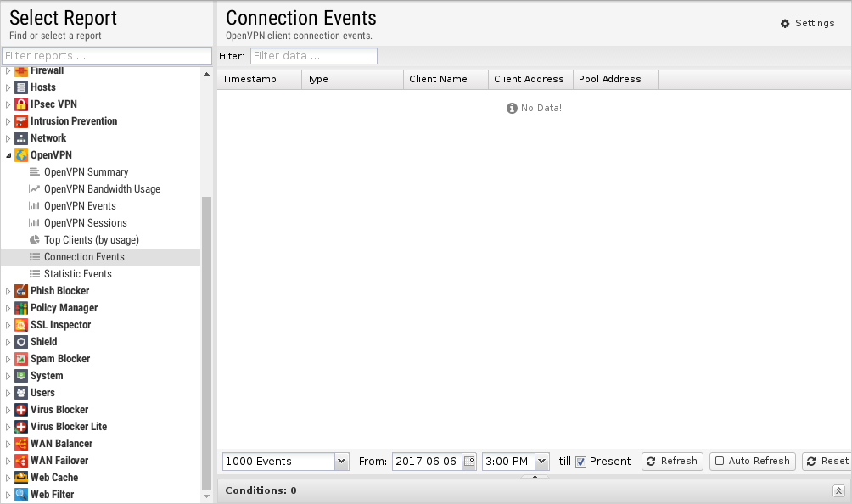Screen dimensions: 852x504
Task: Collapse the OpenVPN tree node
Action: coord(8,155)
